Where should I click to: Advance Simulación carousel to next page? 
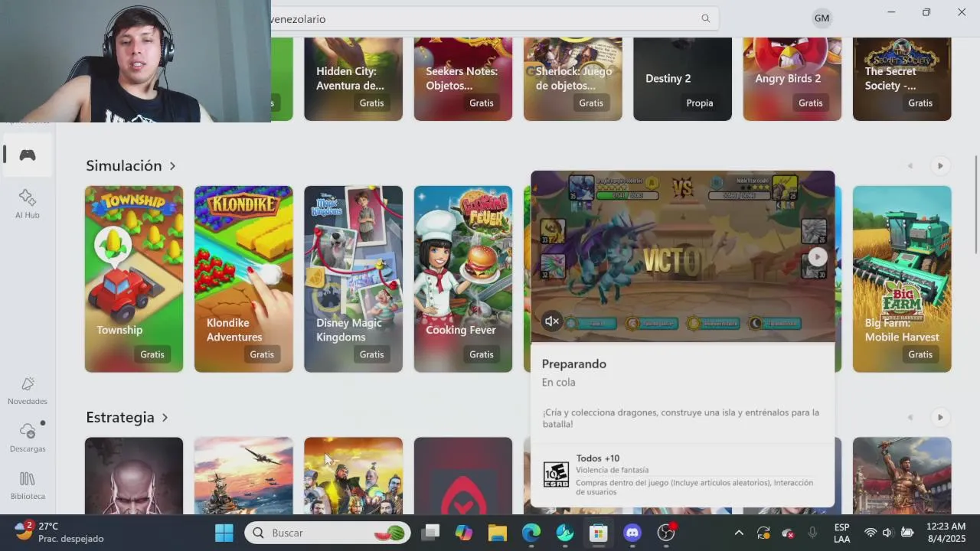[x=940, y=165]
